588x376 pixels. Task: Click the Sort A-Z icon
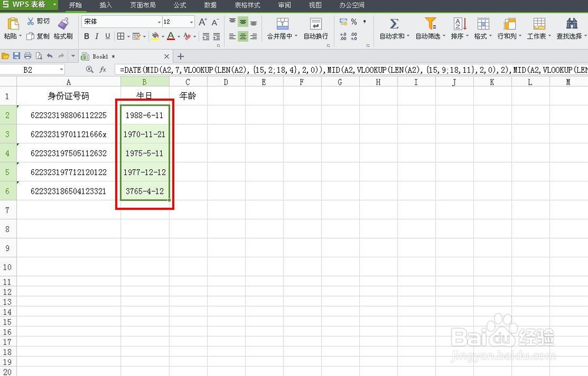point(460,23)
